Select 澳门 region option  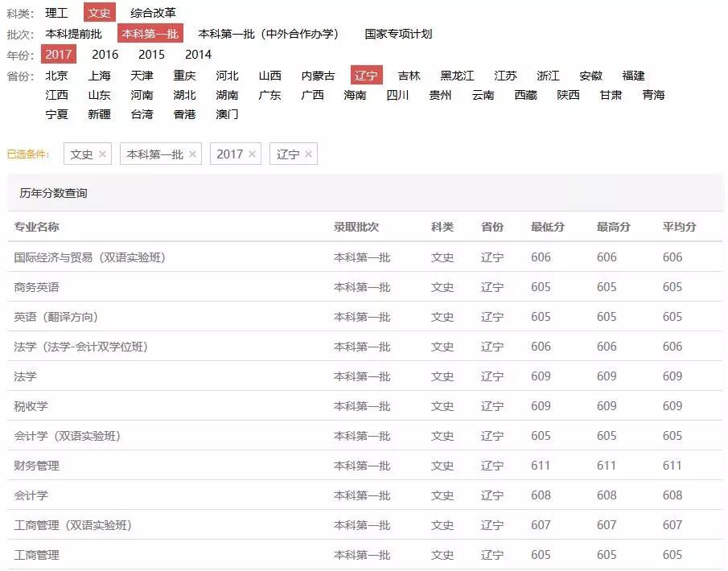[227, 114]
